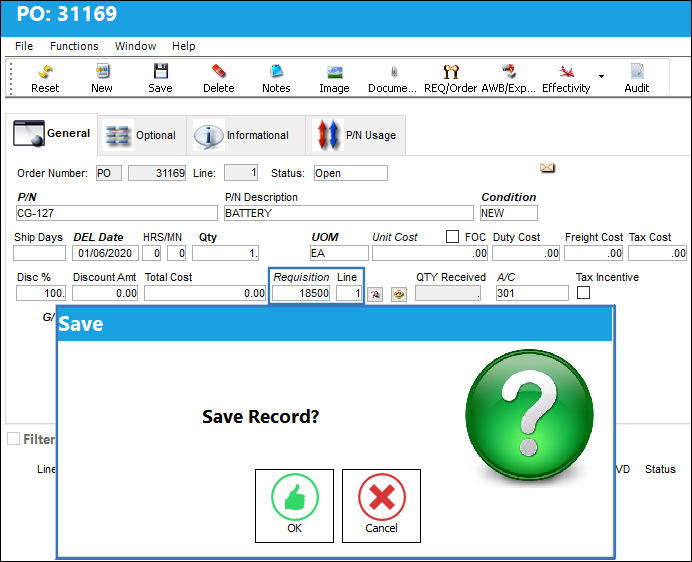The width and height of the screenshot is (692, 562).
Task: Switch to the Optional tab
Action: tap(142, 135)
